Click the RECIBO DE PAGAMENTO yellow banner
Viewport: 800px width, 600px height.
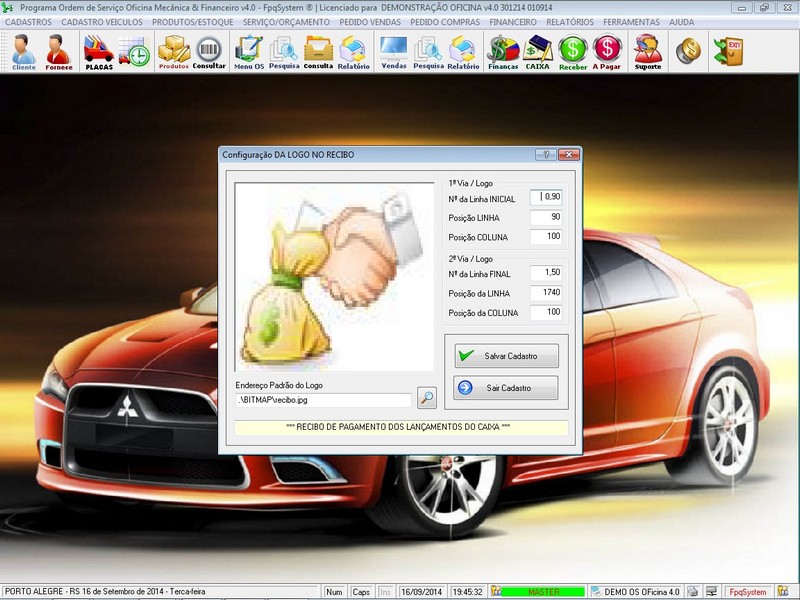tap(401, 427)
